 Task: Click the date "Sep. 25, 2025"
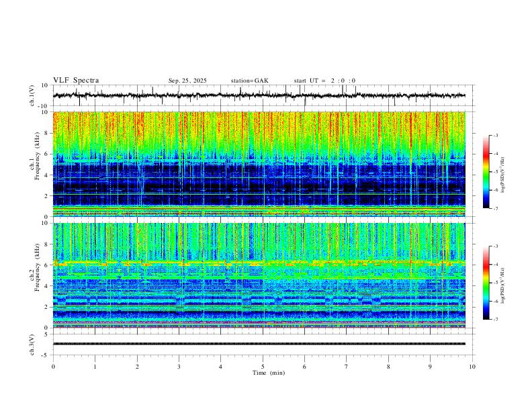pos(187,81)
